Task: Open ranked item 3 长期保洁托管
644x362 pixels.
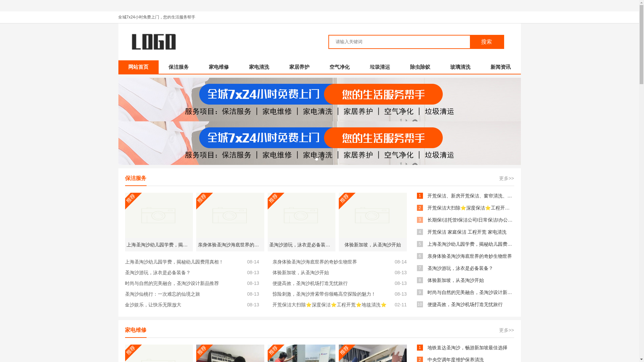Action: [x=470, y=220]
